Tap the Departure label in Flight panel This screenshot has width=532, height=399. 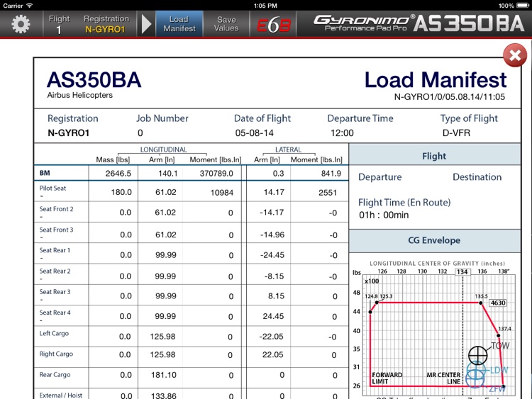pos(380,177)
